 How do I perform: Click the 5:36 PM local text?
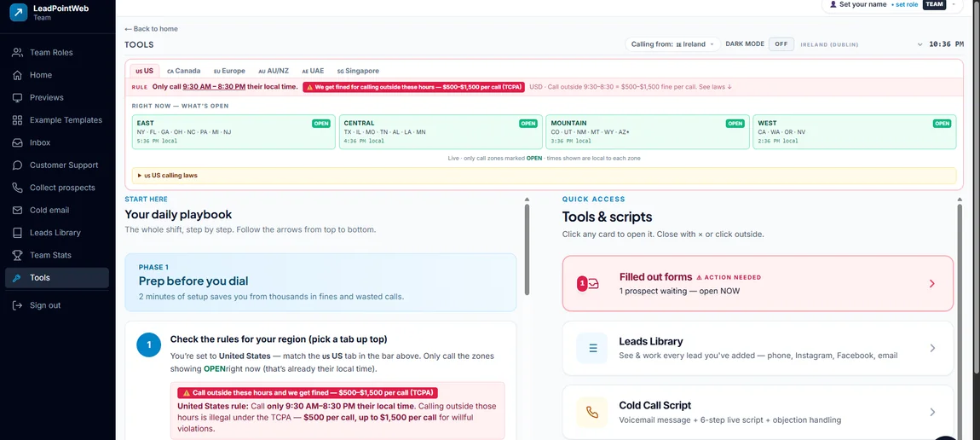(x=157, y=142)
